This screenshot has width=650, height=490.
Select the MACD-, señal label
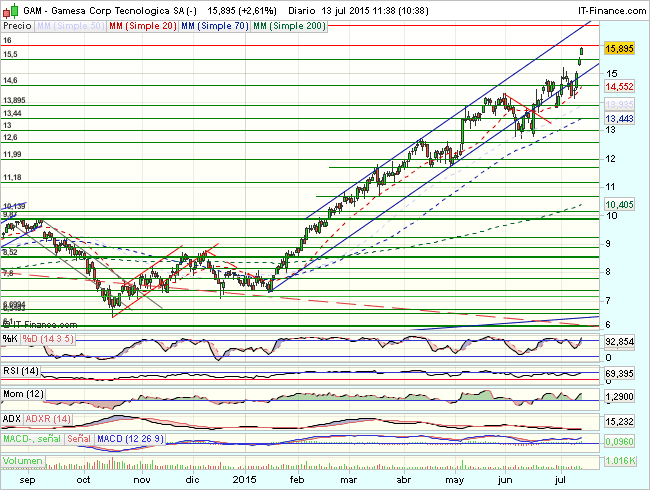[32, 439]
